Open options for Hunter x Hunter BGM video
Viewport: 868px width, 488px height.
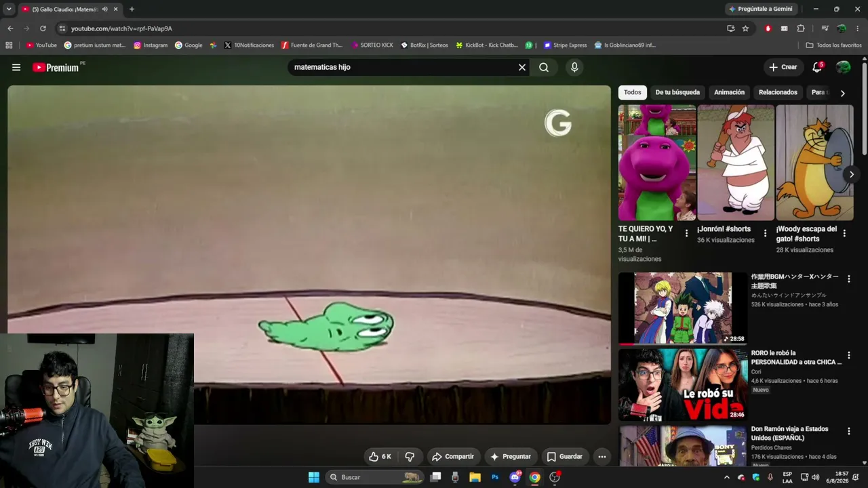pos(848,279)
